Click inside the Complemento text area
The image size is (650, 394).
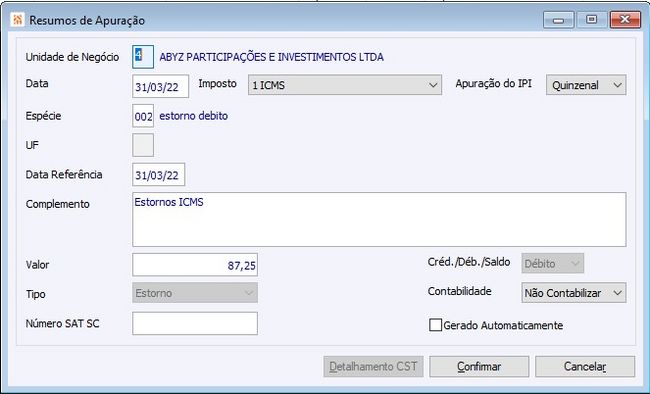379,219
